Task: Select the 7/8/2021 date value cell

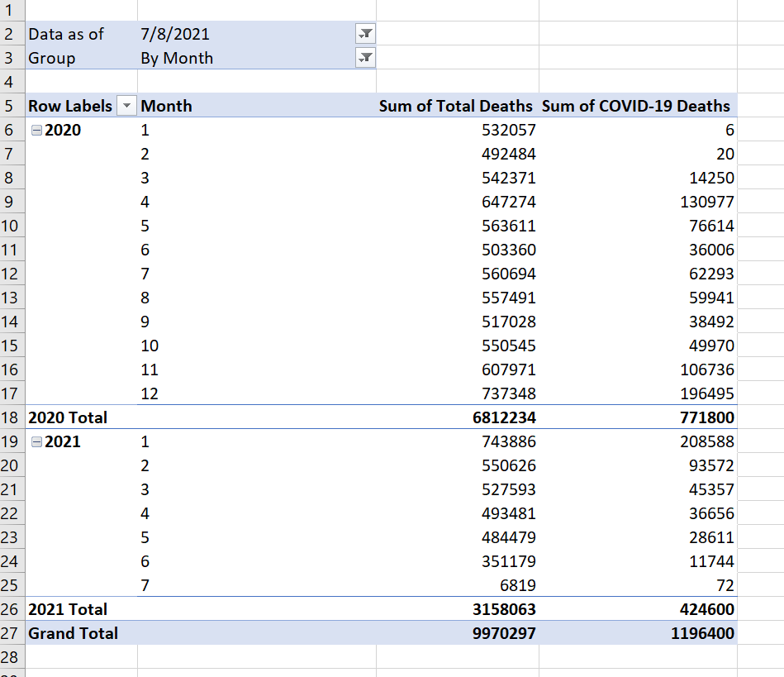Action: (x=257, y=34)
